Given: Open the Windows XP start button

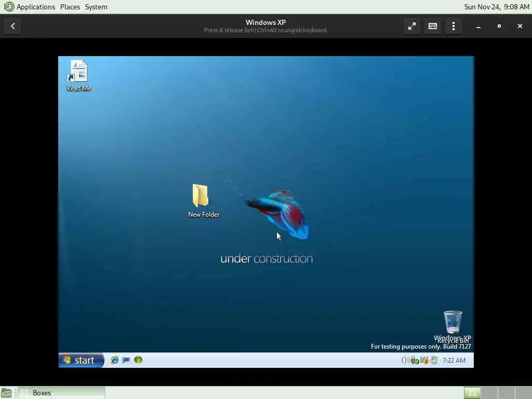Looking at the screenshot, I should click(81, 360).
